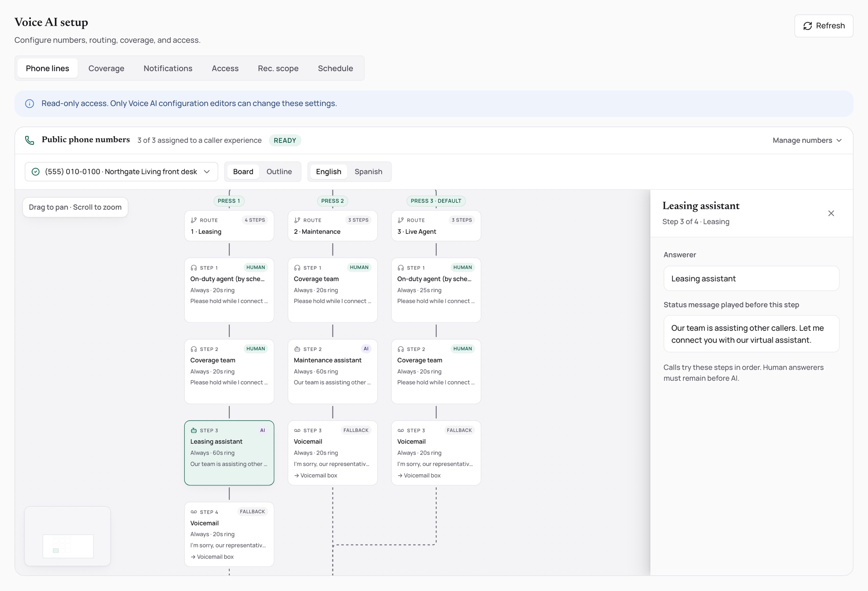This screenshot has width=868, height=591.
Task: Select 3 · Live Agent route card
Action: (x=436, y=226)
